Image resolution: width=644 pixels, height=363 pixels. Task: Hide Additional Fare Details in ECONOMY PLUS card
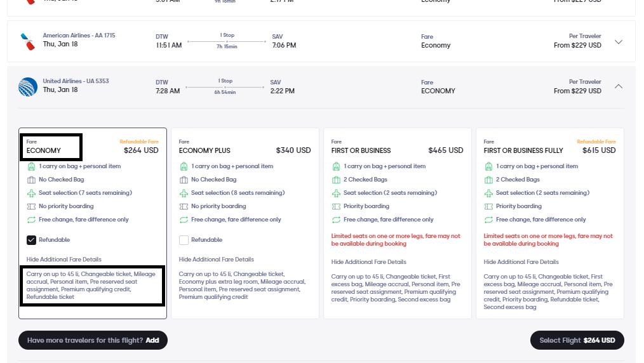tap(217, 260)
